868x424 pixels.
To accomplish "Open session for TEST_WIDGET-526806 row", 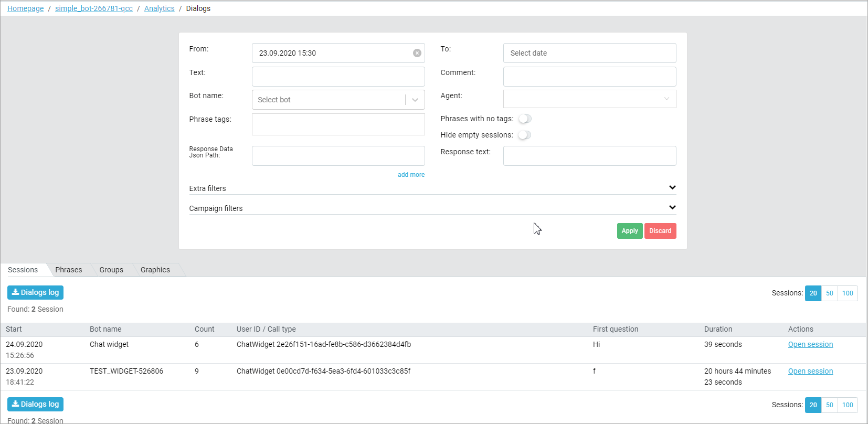I will pyautogui.click(x=810, y=371).
